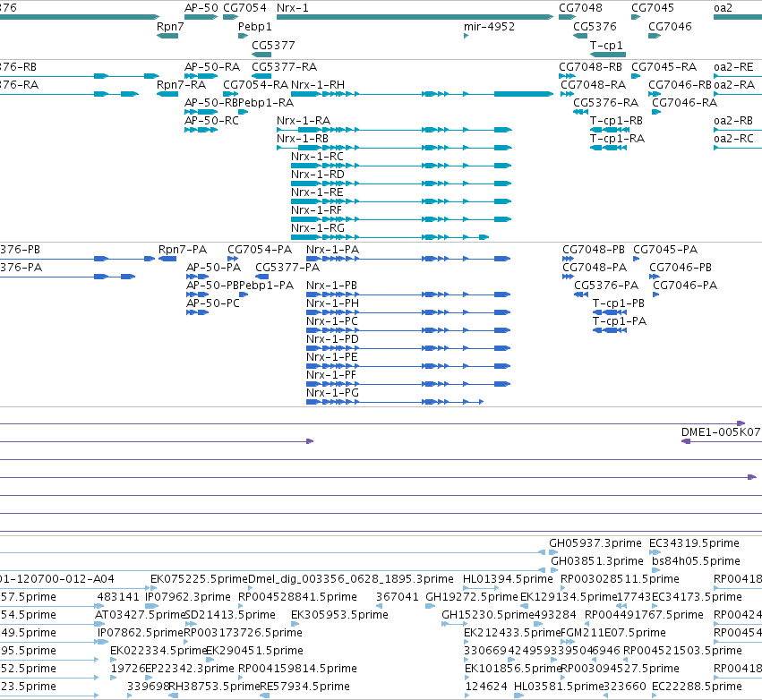Image resolution: width=762 pixels, height=700 pixels.
Task: Select the CG7048-RB transcript label
Action: click(590, 66)
